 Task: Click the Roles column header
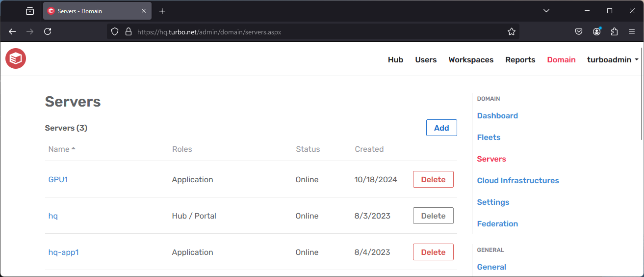(182, 149)
